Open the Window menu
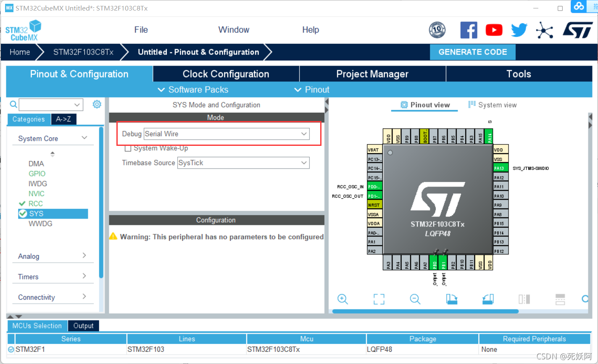Viewport: 598px width, 364px height. [x=234, y=30]
